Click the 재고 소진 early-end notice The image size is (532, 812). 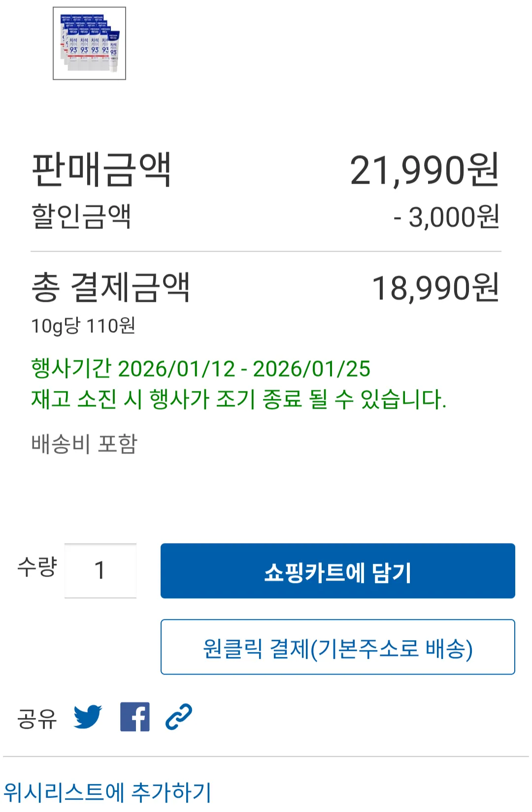point(238,399)
